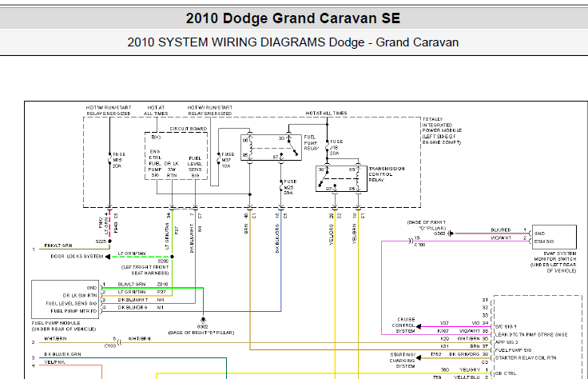
Task: Click the "STARTING/CHARGING SYSTEM" label
Action: 402,361
